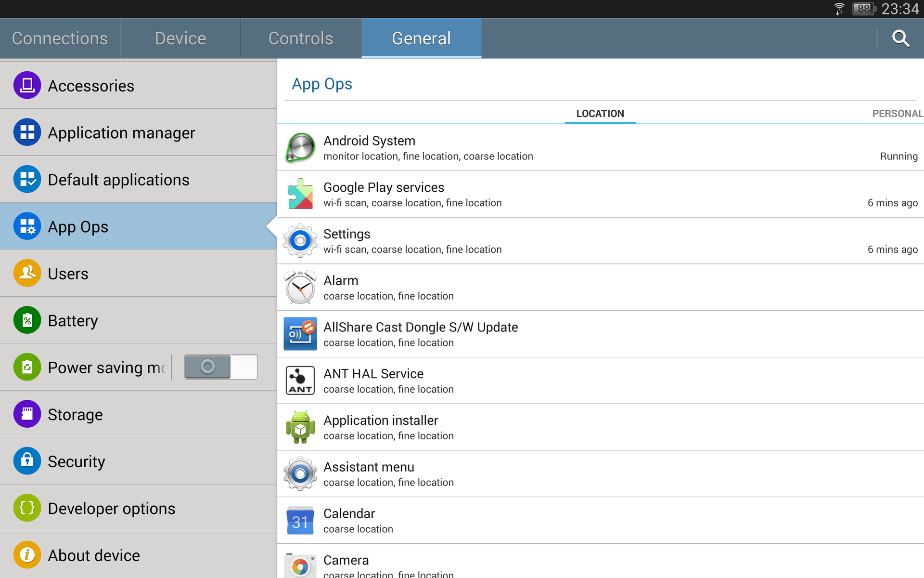The image size is (924, 578).
Task: Switch to the Device tab
Action: point(180,39)
